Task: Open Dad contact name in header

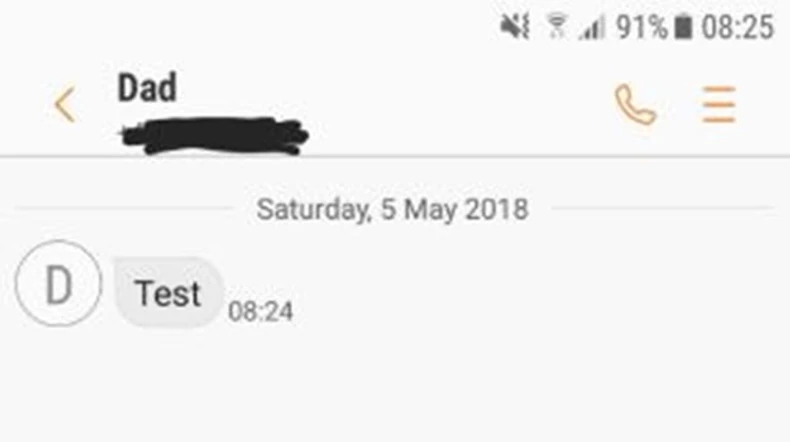Action: click(147, 88)
